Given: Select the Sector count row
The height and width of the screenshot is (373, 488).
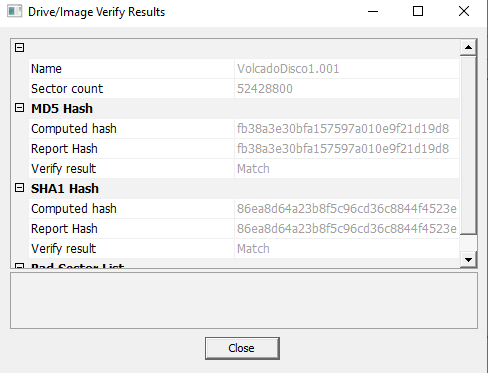Looking at the screenshot, I should point(244,89).
